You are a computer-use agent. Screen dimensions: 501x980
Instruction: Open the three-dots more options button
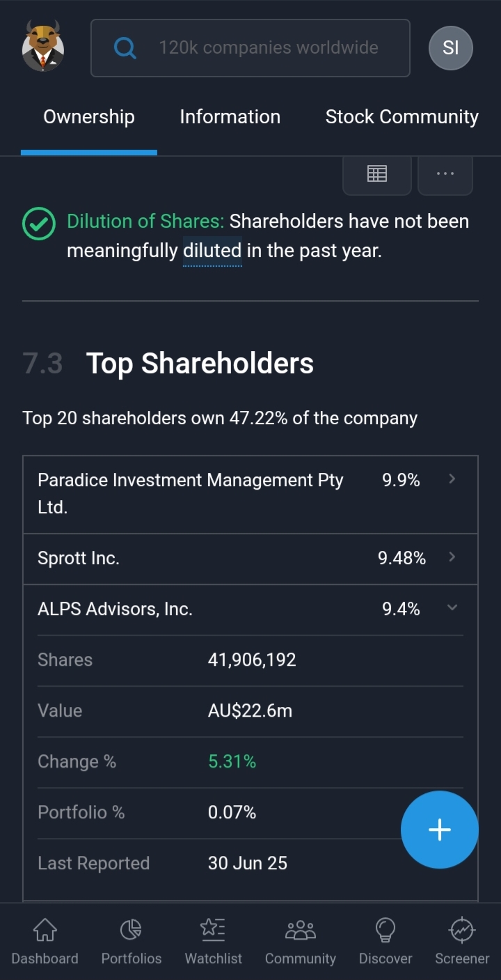point(445,174)
